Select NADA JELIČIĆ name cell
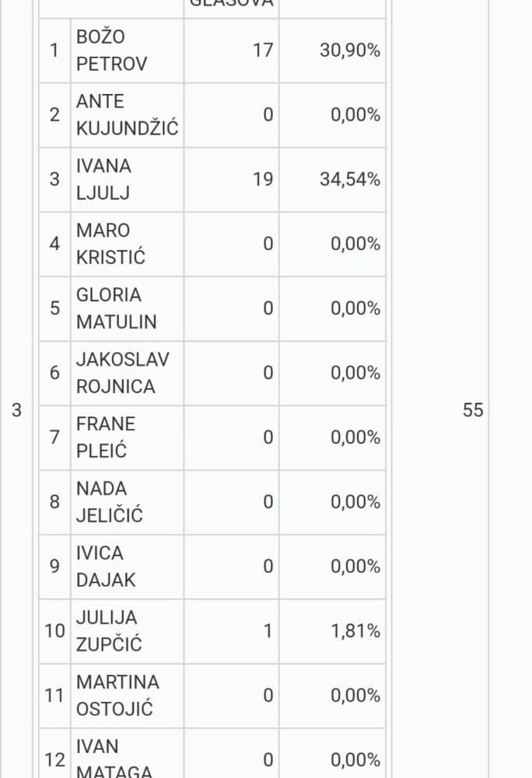 tap(128, 502)
